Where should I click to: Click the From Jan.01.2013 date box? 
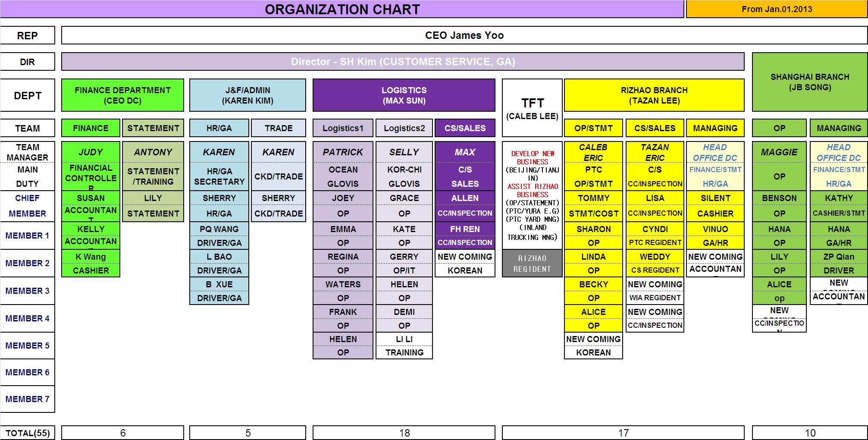coord(776,9)
